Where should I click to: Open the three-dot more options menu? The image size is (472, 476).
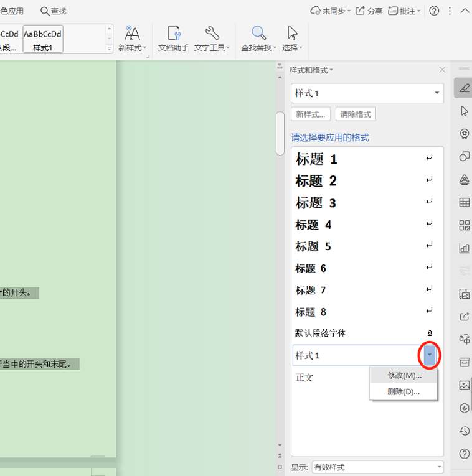(x=450, y=11)
